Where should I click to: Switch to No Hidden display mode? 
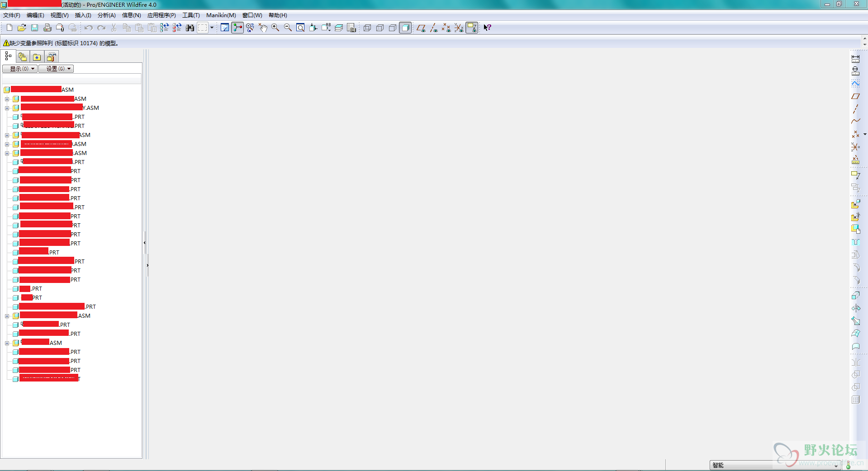point(393,28)
